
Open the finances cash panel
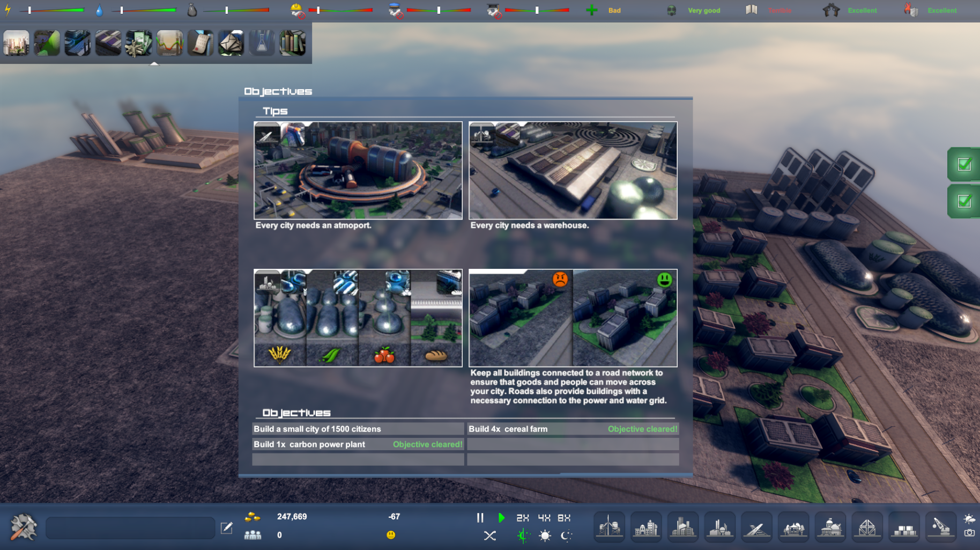(x=139, y=43)
